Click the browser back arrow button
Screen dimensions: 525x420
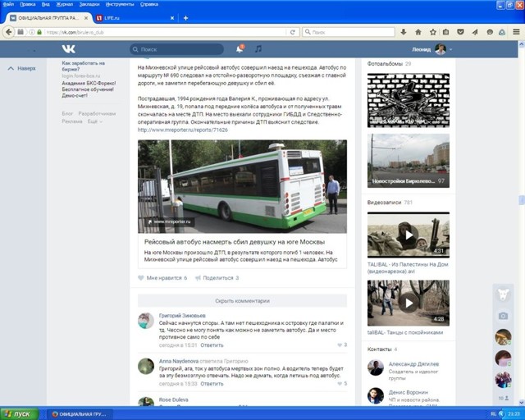pyautogui.click(x=9, y=32)
